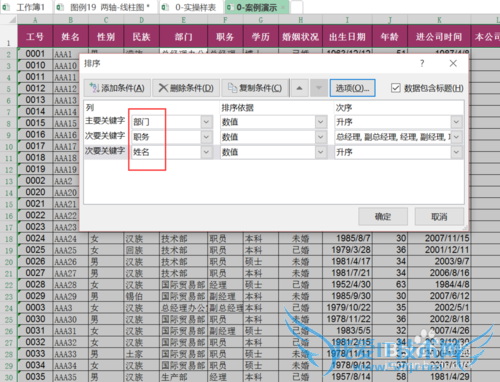Toggle the 数据包含标题 checkbox

[x=396, y=88]
